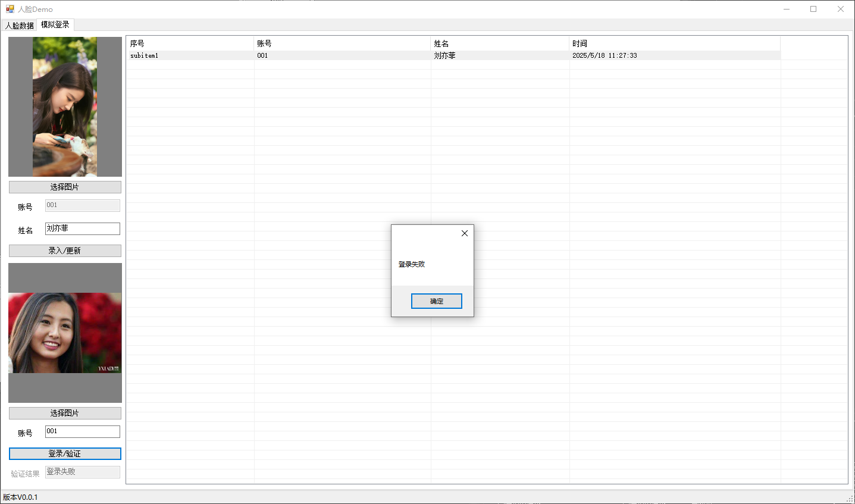
Task: Click the 姓名 column header
Action: tap(500, 43)
